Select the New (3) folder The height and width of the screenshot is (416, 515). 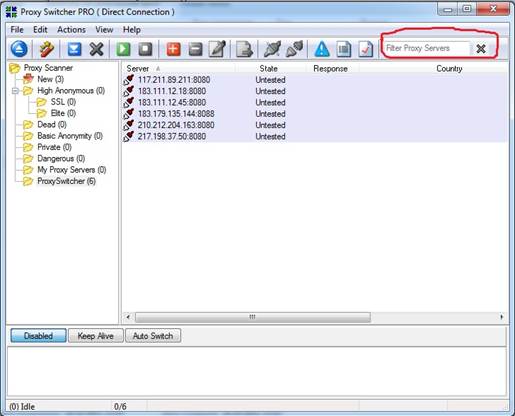[50, 79]
